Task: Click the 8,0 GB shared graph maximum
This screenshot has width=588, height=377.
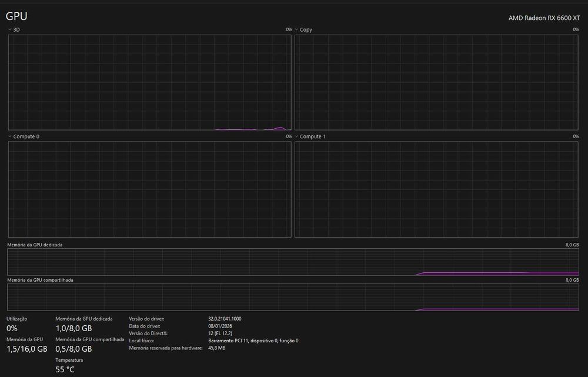Action: coord(572,280)
